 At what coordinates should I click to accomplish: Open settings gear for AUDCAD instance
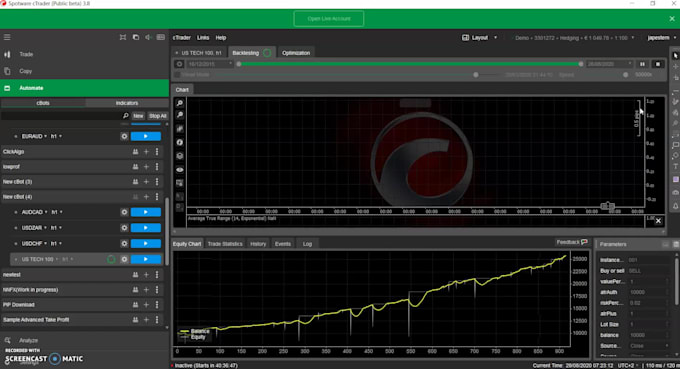[x=124, y=212]
